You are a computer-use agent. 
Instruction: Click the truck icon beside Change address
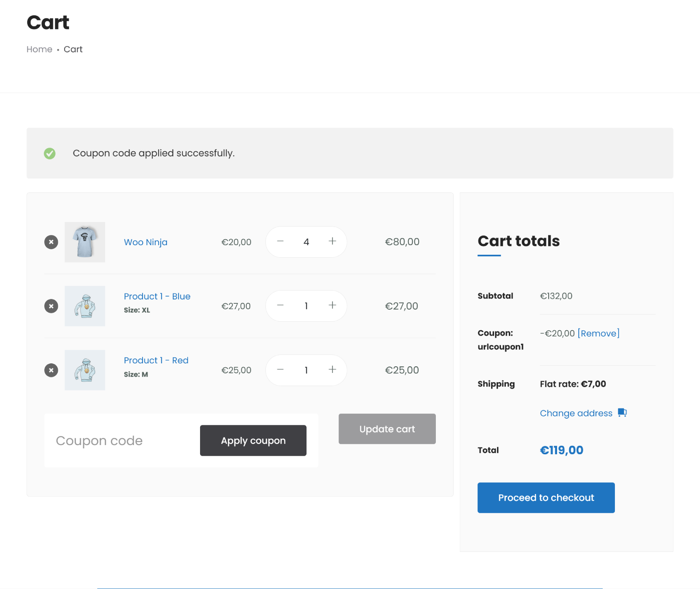tap(622, 413)
